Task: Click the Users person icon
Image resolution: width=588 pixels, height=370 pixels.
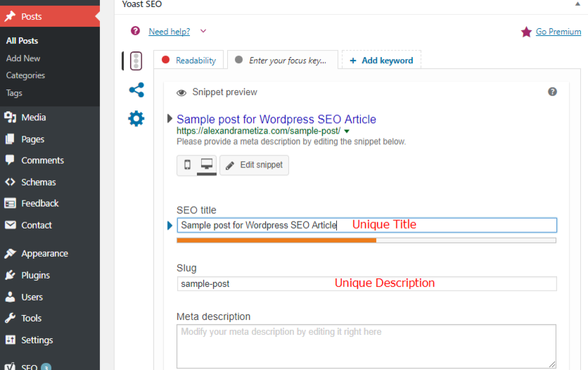Action: (10, 297)
